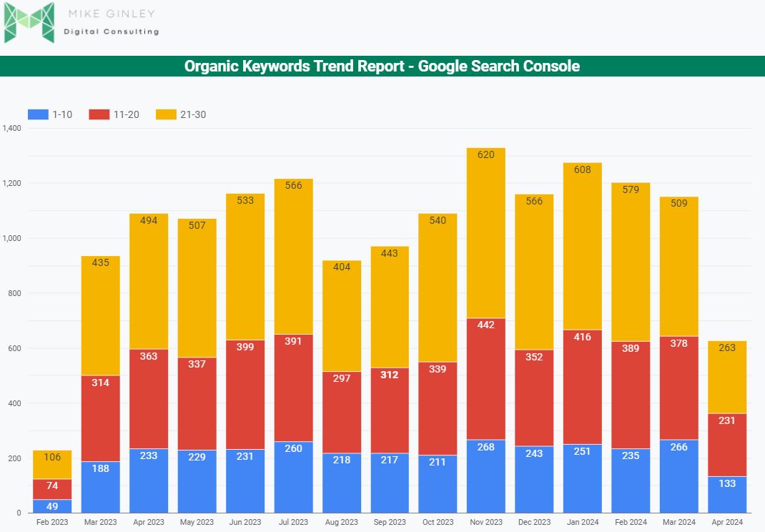Click the Apr 2023 blue segment labeled 233
This screenshot has height=532, width=765.
(x=149, y=481)
